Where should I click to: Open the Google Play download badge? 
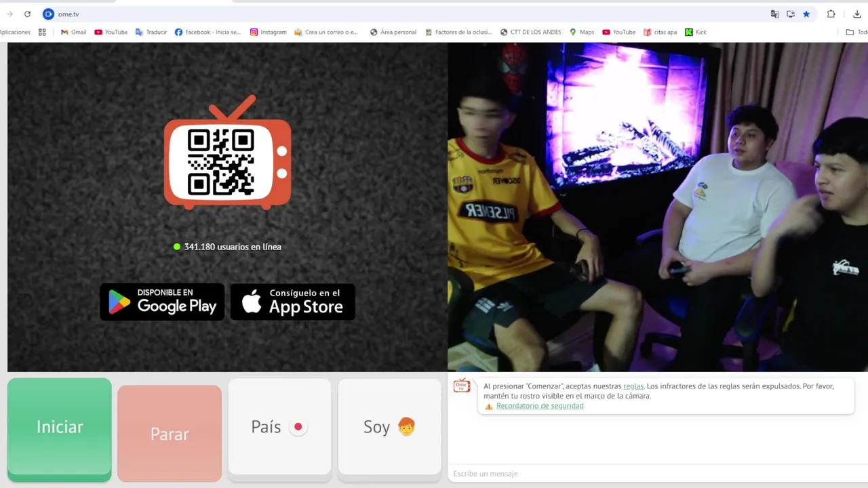coord(162,302)
